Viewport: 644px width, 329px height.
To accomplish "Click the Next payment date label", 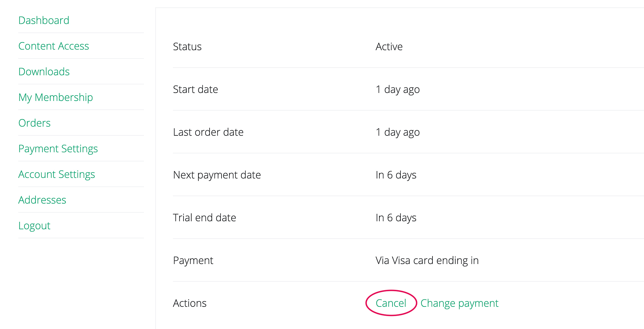I will 217,175.
